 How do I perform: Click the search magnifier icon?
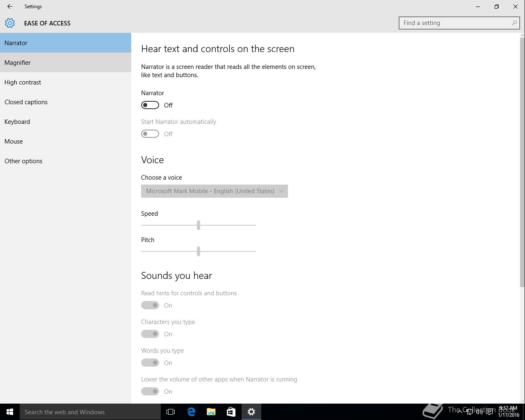[x=514, y=23]
